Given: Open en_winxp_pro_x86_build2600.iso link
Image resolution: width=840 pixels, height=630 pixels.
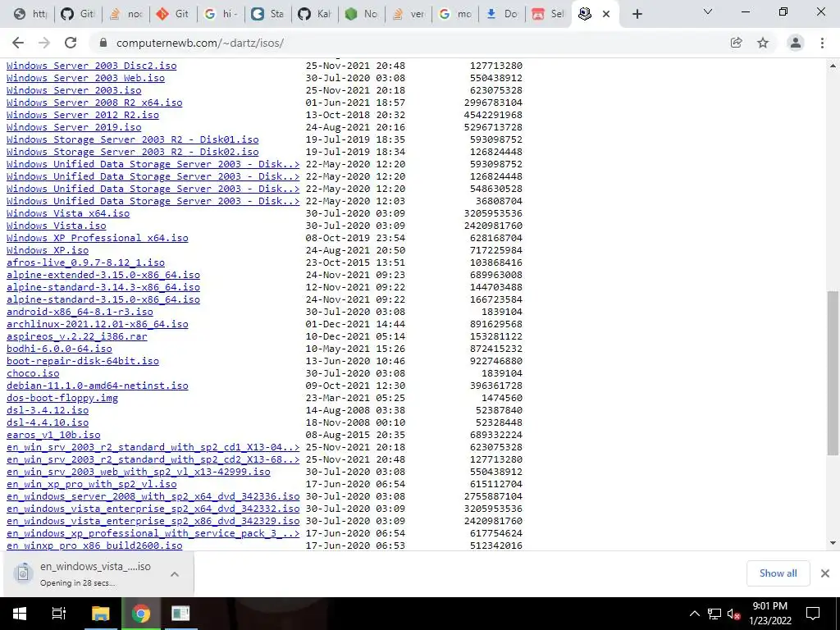Looking at the screenshot, I should (94, 546).
